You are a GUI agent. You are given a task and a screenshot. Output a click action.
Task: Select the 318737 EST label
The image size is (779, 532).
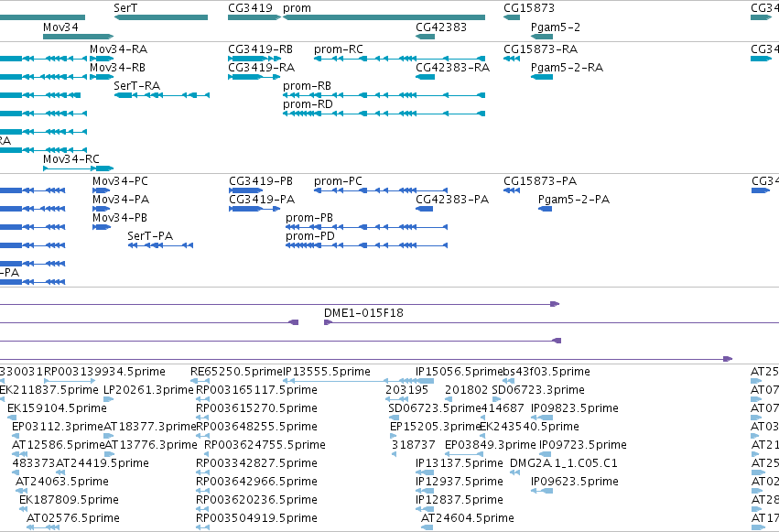(x=414, y=445)
